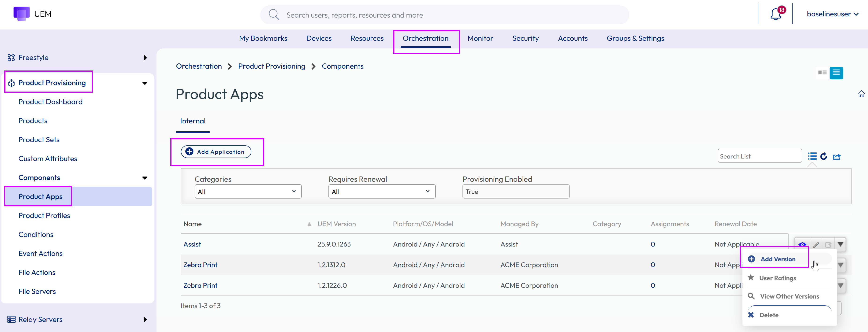This screenshot has width=868, height=332.
Task: Collapse the Product Provisioning section arrow
Action: coord(145,83)
